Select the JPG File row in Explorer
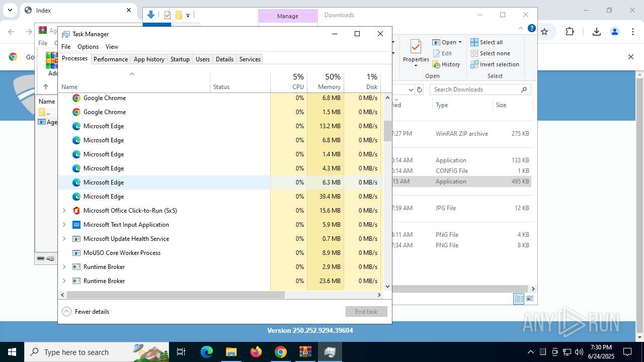 [461, 208]
